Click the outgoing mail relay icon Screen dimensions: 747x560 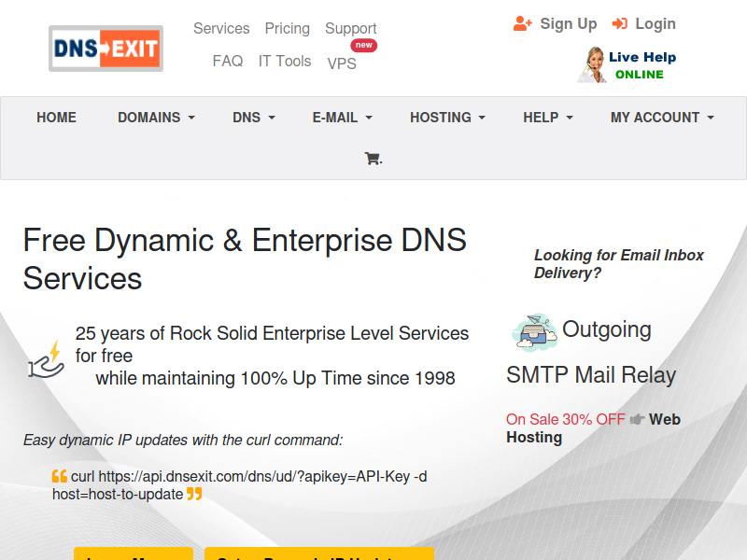tap(534, 332)
